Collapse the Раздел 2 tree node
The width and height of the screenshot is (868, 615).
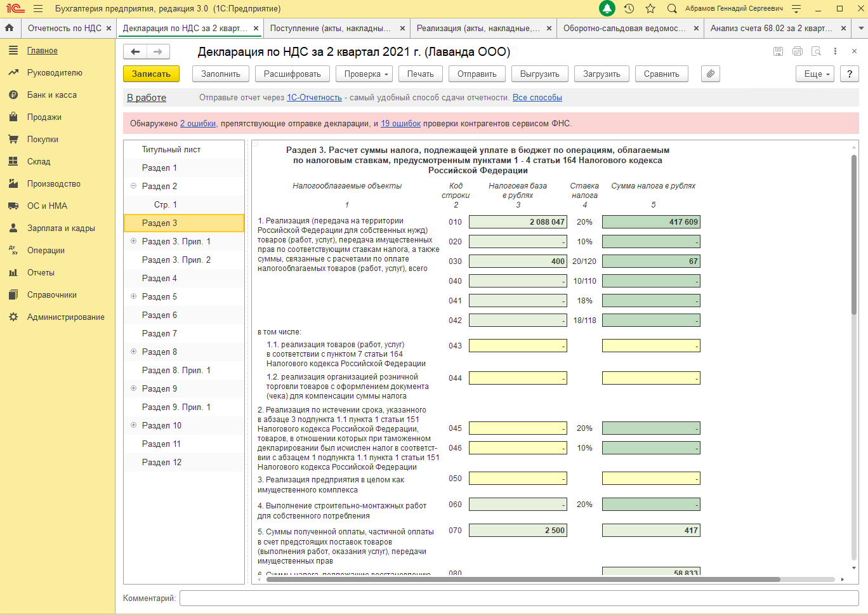(133, 186)
